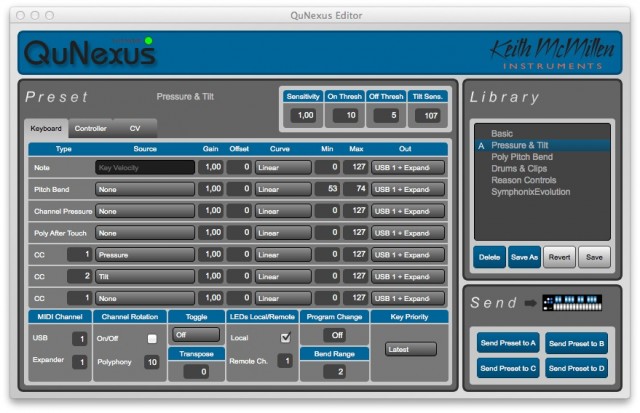
Task: Click the USB MIDI Channel field
Action: [80, 338]
